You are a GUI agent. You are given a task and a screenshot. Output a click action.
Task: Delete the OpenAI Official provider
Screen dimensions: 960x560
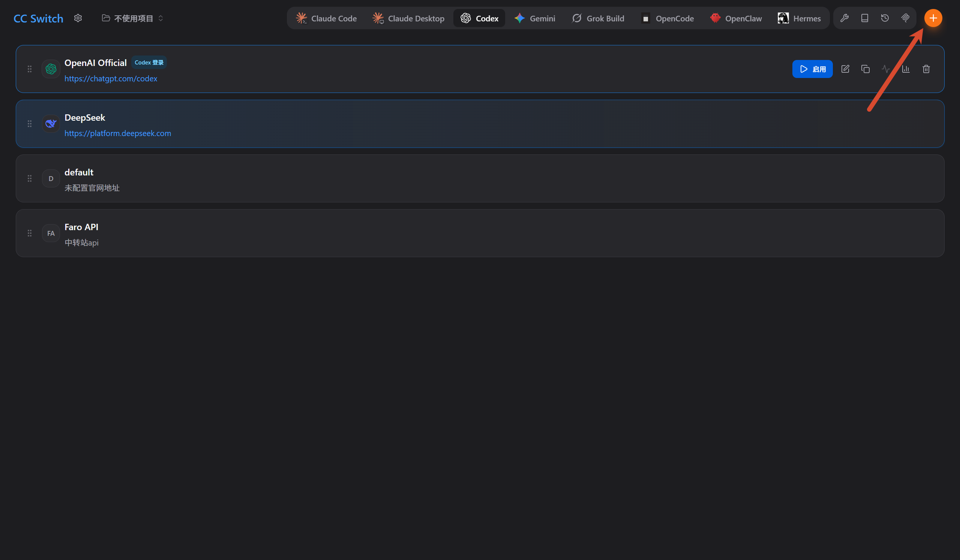pos(926,69)
